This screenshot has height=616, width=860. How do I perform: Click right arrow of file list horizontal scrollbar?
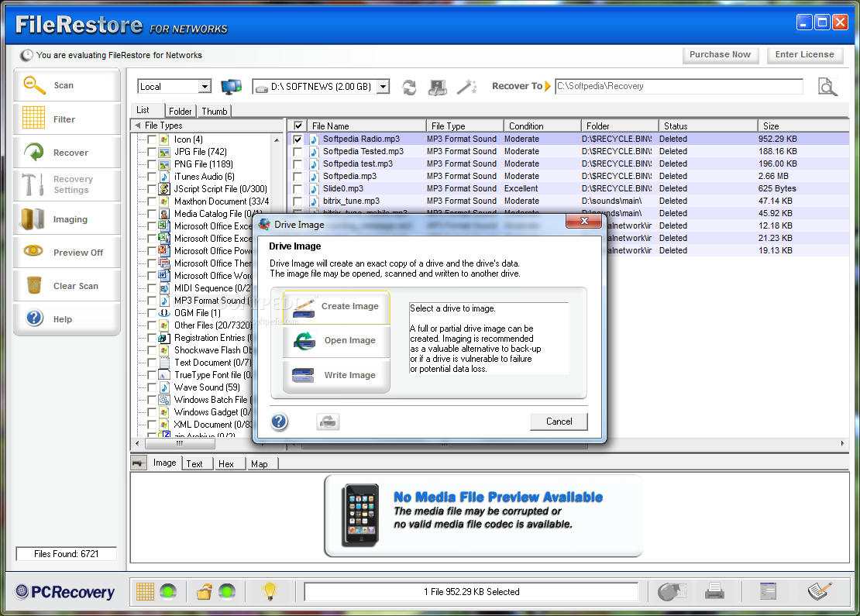click(x=842, y=443)
